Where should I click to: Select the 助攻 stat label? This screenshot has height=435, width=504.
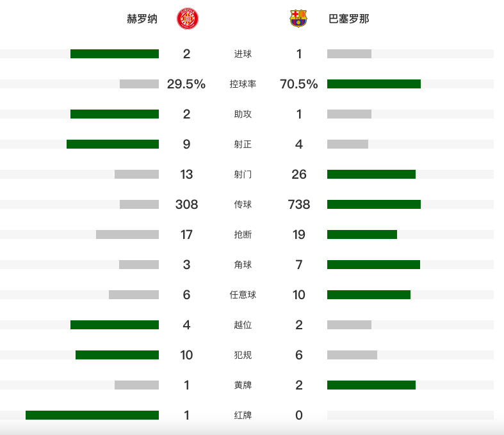point(243,114)
